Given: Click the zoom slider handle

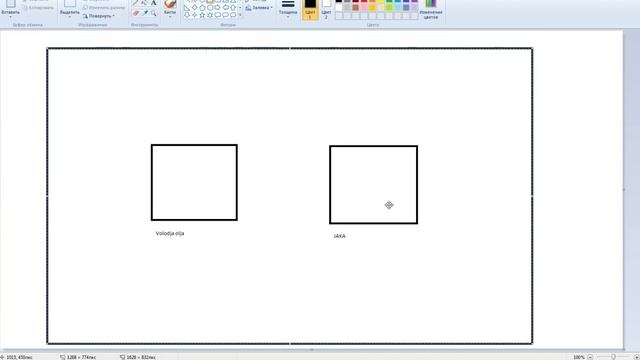Looking at the screenshot, I should 613,357.
